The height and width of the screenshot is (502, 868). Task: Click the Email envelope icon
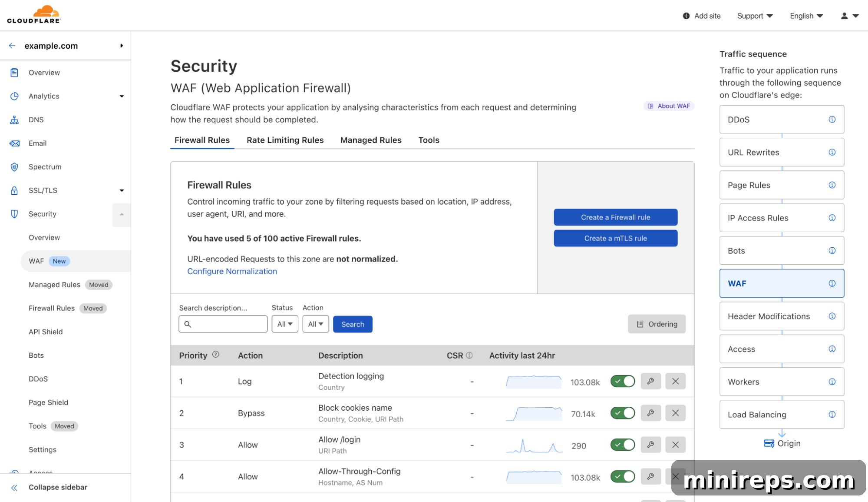[14, 143]
